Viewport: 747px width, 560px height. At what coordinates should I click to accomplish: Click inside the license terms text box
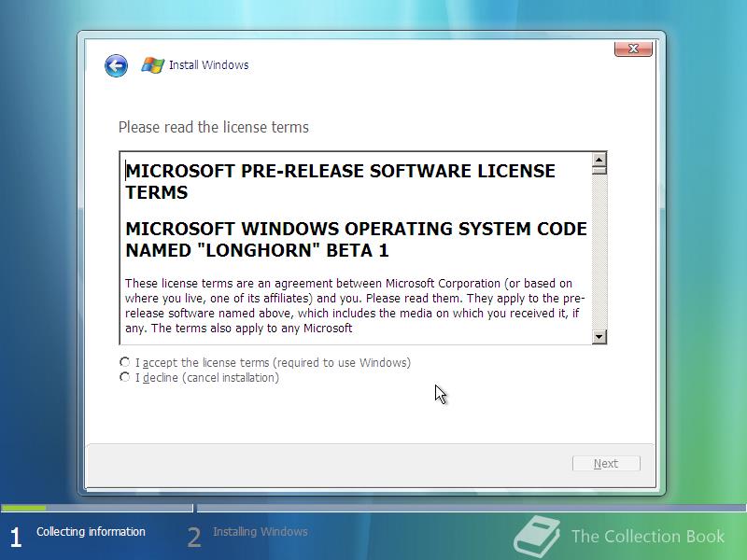pos(356,247)
